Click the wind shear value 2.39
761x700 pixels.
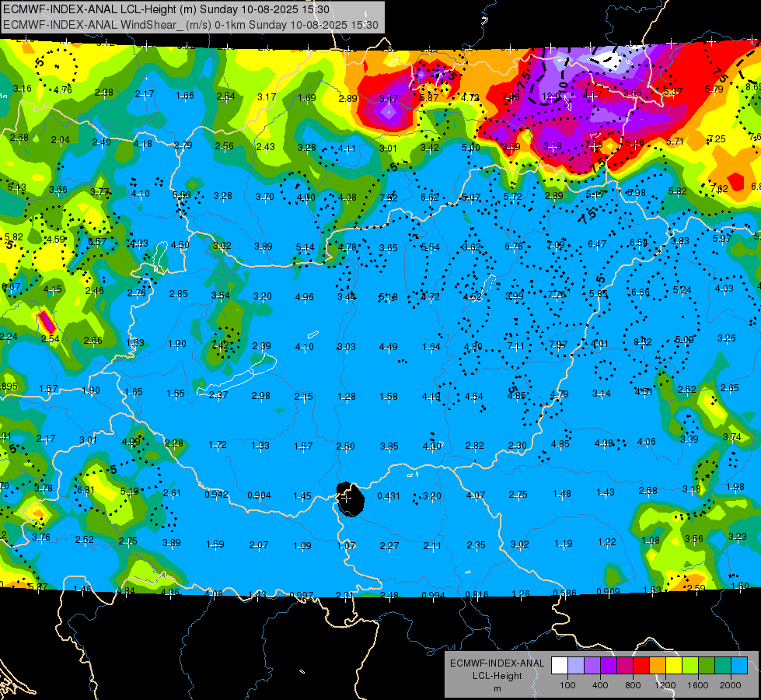(x=262, y=346)
